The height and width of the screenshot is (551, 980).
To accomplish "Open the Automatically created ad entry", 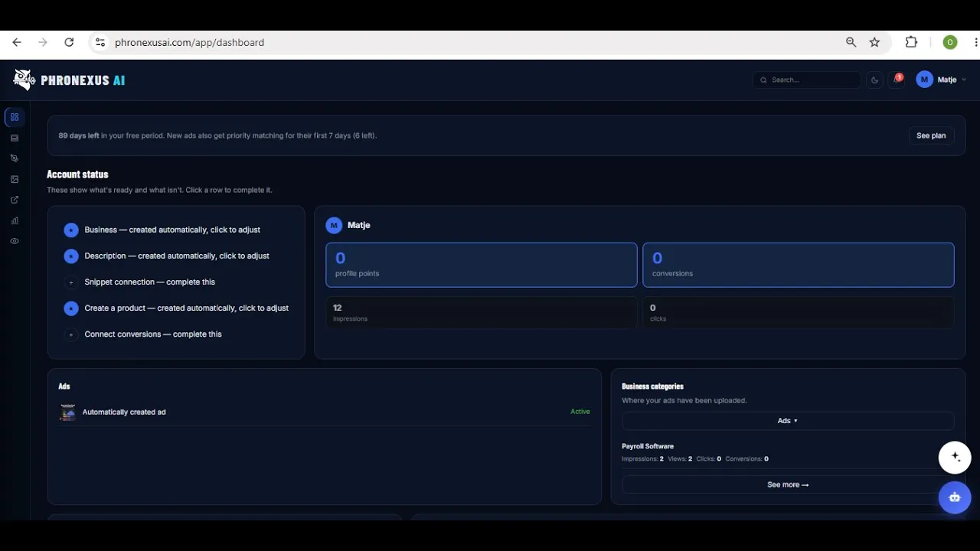I will 325,412.
